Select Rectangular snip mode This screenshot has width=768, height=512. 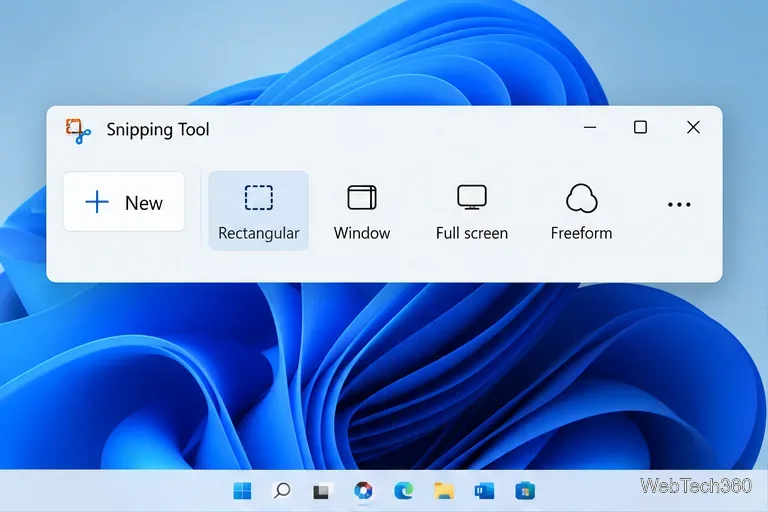pos(259,211)
